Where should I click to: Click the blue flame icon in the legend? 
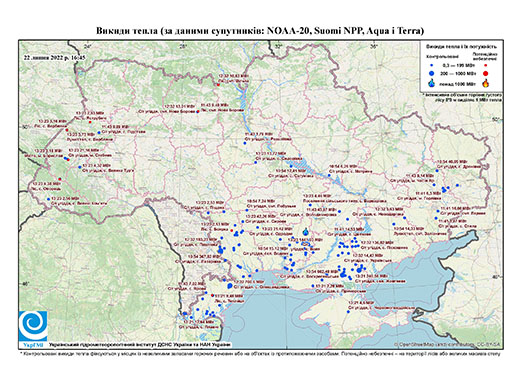(432, 83)
